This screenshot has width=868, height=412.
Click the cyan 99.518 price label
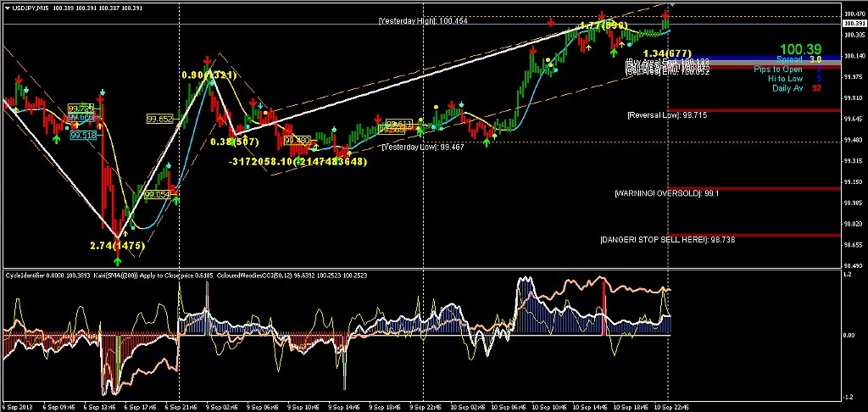point(83,136)
